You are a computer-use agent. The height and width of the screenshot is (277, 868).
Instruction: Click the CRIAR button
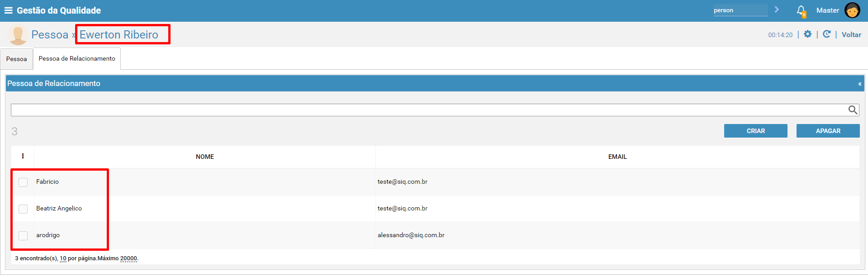click(756, 131)
